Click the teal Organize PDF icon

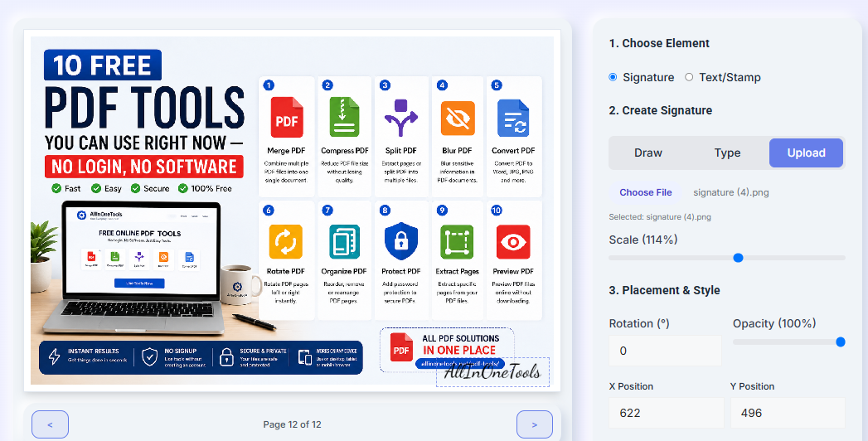click(x=344, y=242)
